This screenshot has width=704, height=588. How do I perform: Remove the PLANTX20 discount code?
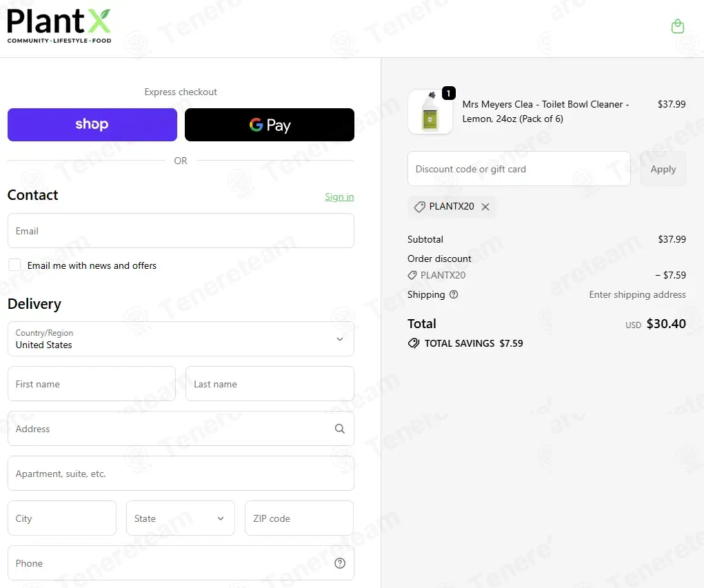(485, 207)
